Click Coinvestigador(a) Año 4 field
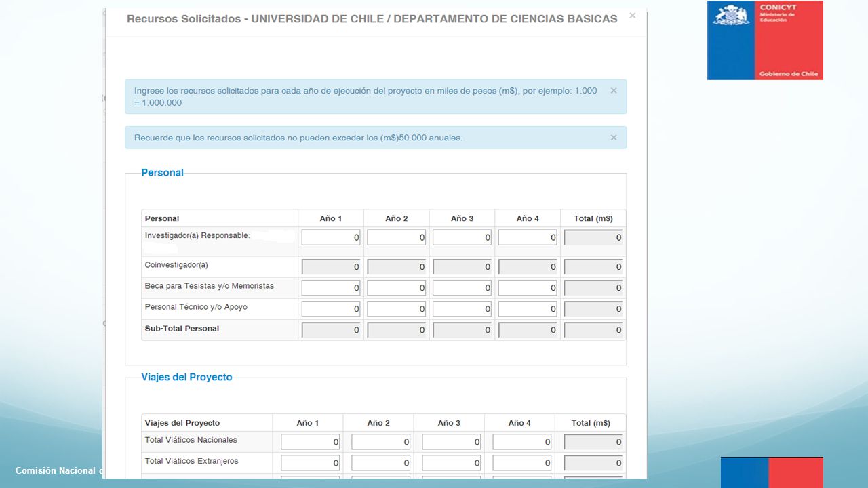Viewport: 868px width, 488px height. [x=528, y=267]
